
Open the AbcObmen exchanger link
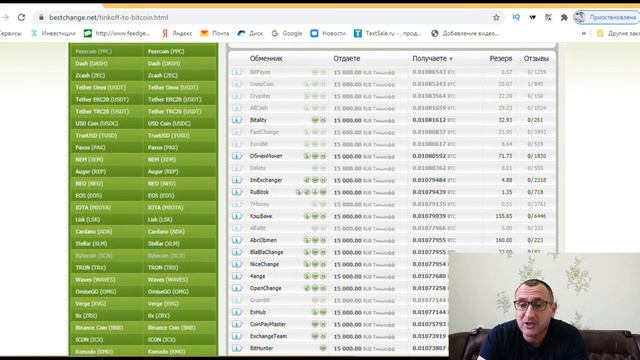pos(263,240)
